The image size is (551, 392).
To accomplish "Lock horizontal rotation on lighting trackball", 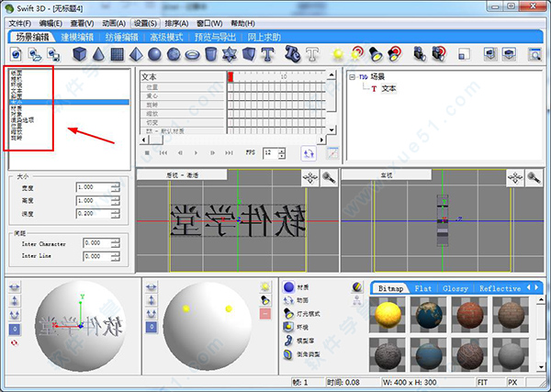I will (x=152, y=287).
